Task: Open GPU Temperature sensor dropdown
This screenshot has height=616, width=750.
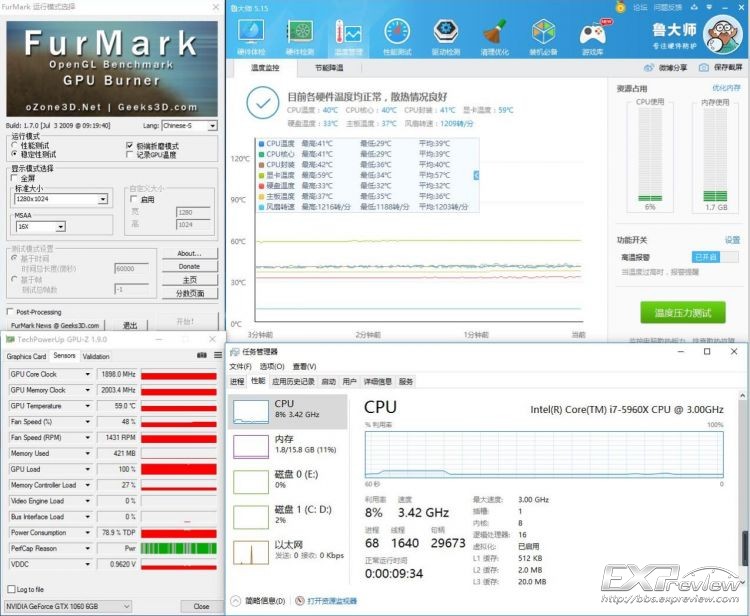Action: (x=88, y=406)
